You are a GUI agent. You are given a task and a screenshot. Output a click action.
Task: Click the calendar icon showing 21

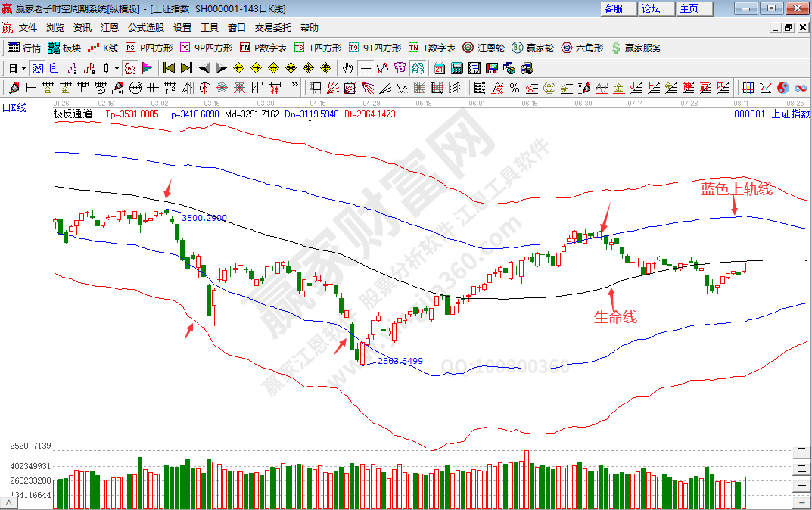439,68
